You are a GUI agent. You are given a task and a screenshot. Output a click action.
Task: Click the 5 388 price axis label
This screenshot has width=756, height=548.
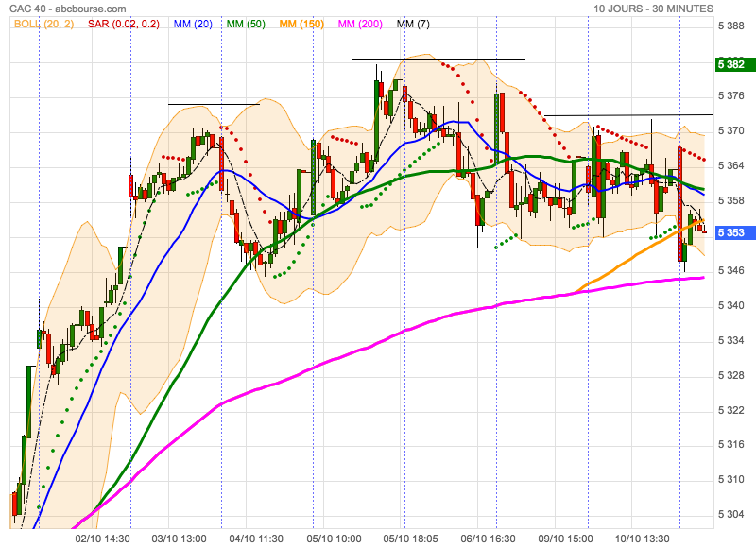point(730,26)
